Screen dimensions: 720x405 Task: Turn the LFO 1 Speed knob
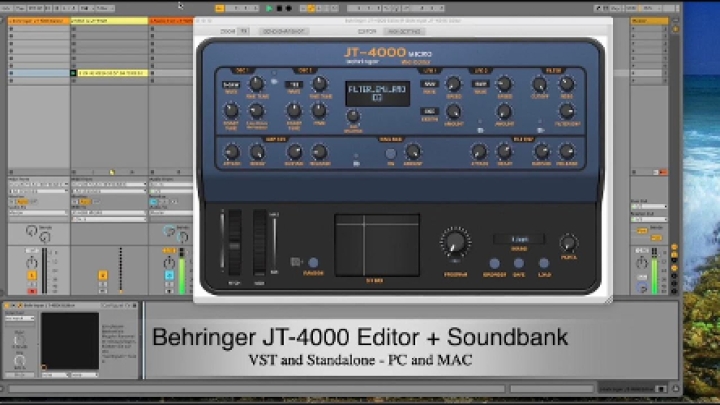pyautogui.click(x=453, y=84)
